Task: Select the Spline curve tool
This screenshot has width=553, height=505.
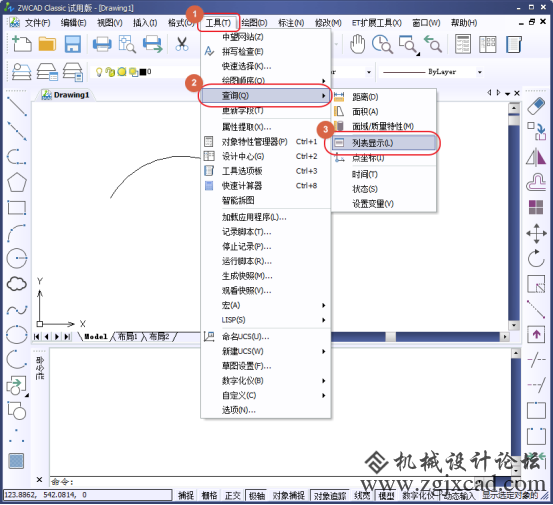Action: pos(17,310)
